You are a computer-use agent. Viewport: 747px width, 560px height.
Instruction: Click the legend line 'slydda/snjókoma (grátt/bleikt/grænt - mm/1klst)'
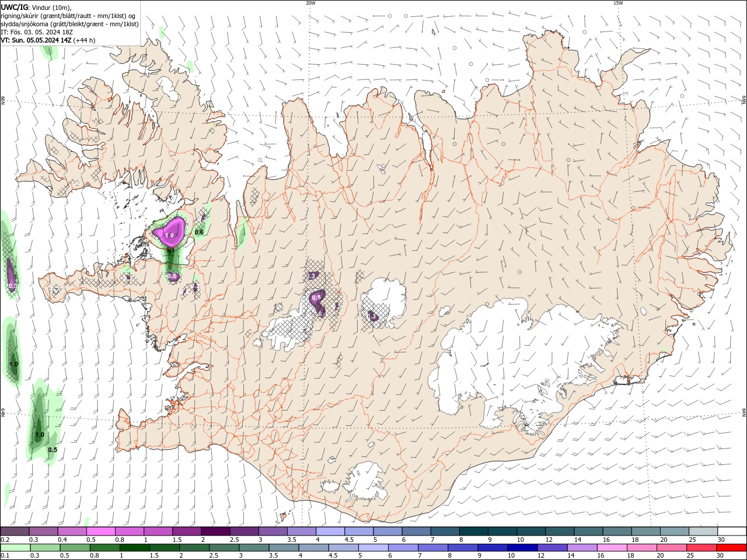(x=70, y=24)
